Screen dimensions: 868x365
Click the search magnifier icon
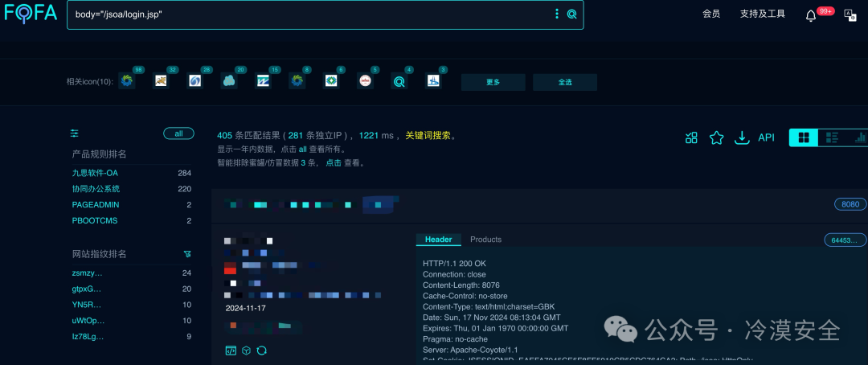[x=572, y=14]
